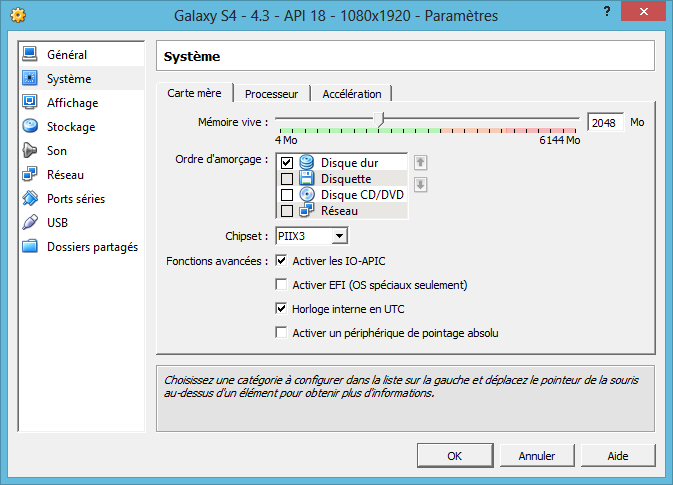Select Son category label

57,151
